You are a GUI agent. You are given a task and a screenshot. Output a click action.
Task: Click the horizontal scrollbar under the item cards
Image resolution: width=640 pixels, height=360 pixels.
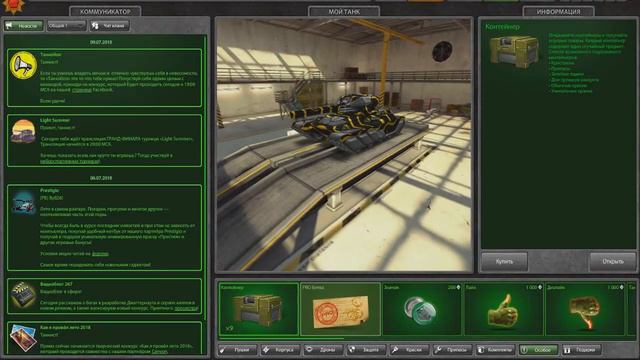282,338
